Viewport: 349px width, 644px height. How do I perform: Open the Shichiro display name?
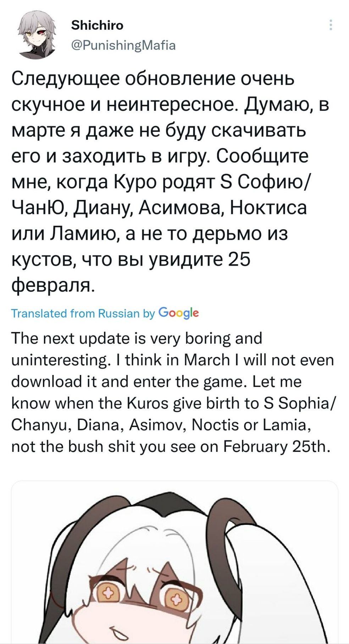click(x=97, y=25)
